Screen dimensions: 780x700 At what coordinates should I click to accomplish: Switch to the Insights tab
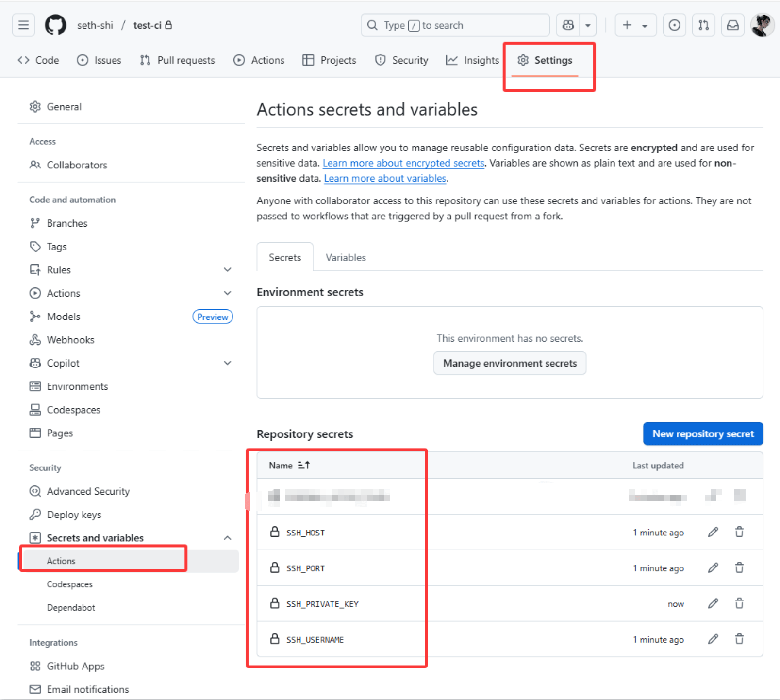click(x=473, y=60)
